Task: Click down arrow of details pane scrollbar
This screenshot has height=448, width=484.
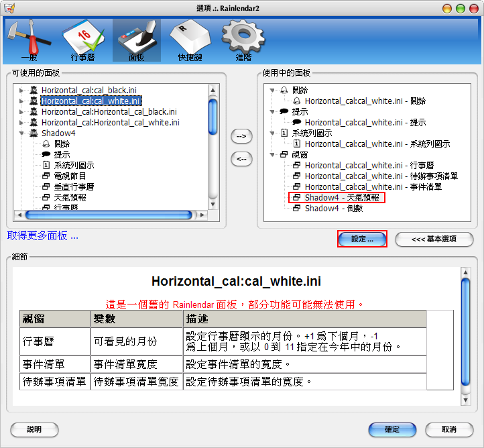Action: coord(465,400)
